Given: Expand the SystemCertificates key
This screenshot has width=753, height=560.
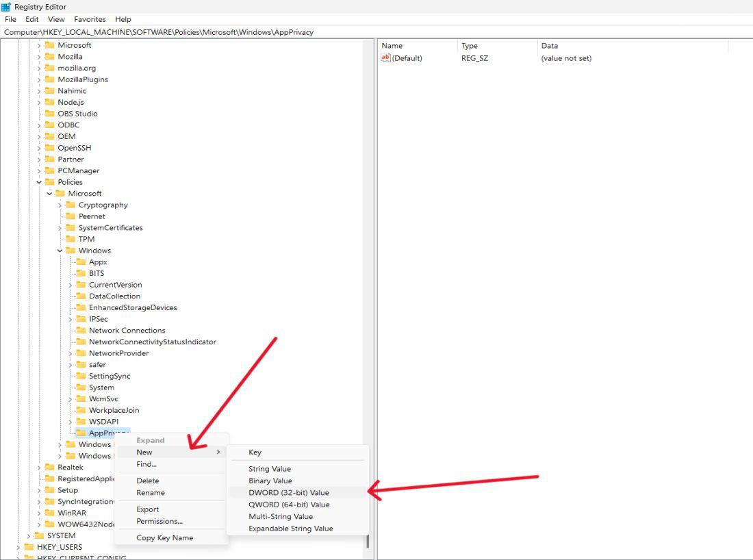Looking at the screenshot, I should (60, 228).
